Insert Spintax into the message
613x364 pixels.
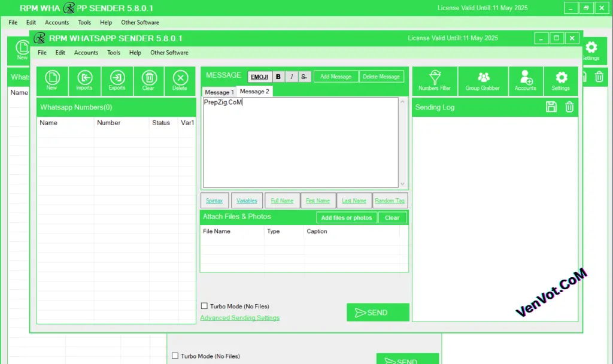pyautogui.click(x=214, y=201)
